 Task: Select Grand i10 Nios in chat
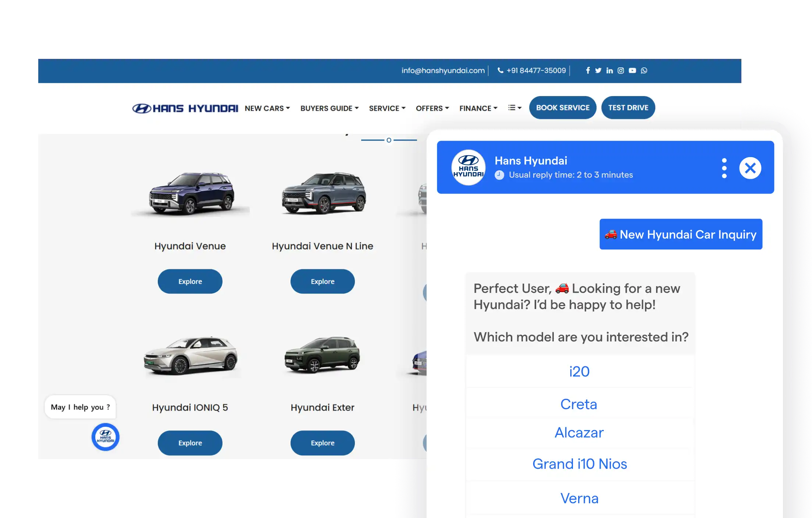click(580, 464)
